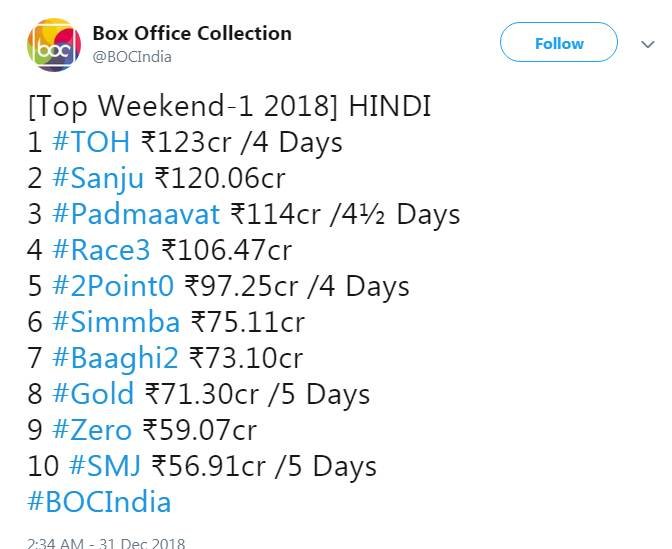This screenshot has height=549, width=672.
Task: Open the #Simmba hashtag
Action: click(x=116, y=322)
